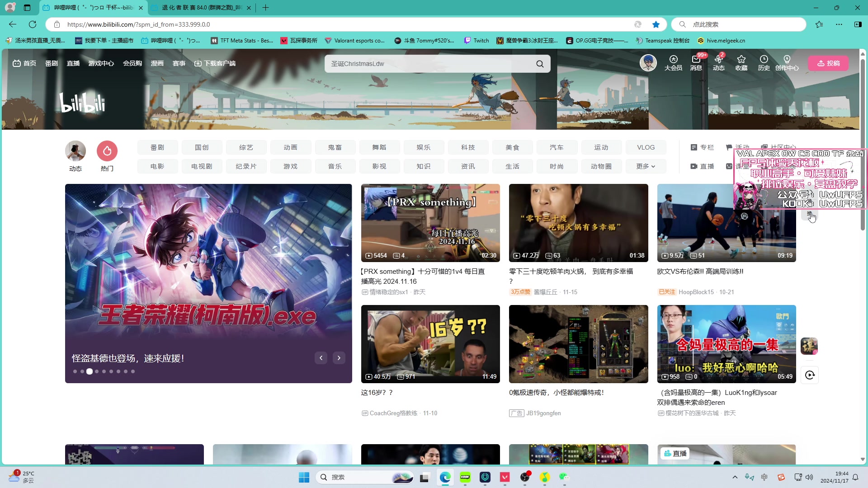Show previous carousel slide arrow

point(321,358)
